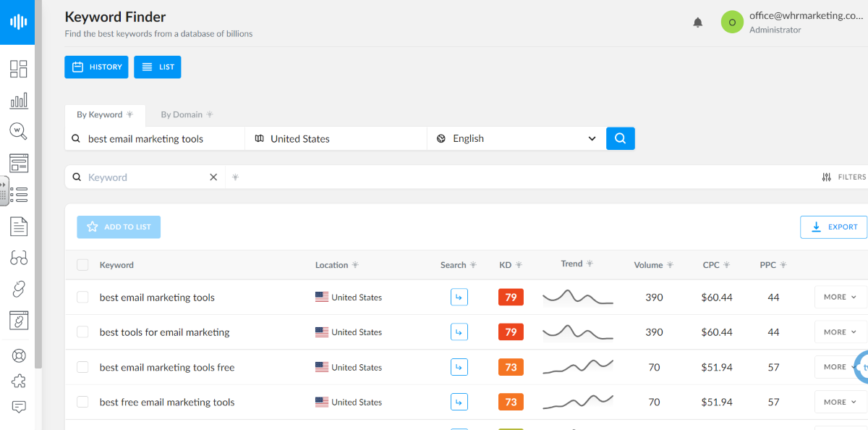Image resolution: width=868 pixels, height=430 pixels.
Task: Expand MORE for best email marketing tools
Action: point(841,297)
